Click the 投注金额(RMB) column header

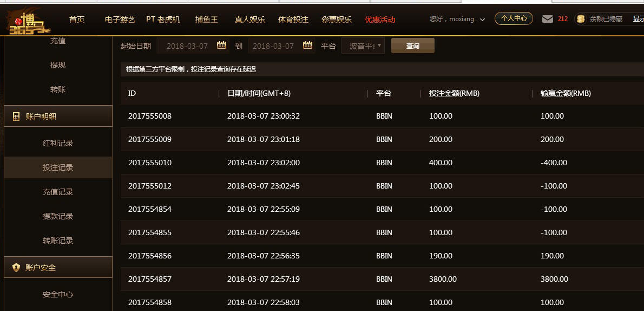(454, 93)
